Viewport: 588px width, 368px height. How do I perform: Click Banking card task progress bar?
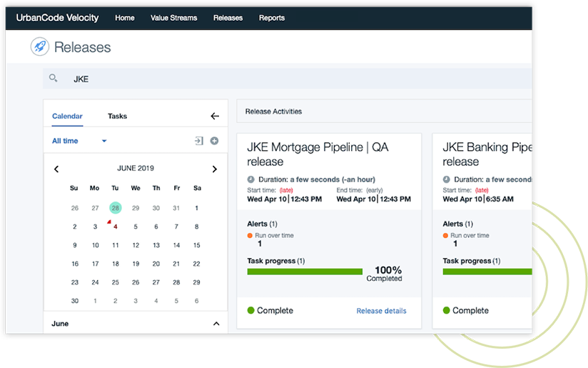point(487,272)
